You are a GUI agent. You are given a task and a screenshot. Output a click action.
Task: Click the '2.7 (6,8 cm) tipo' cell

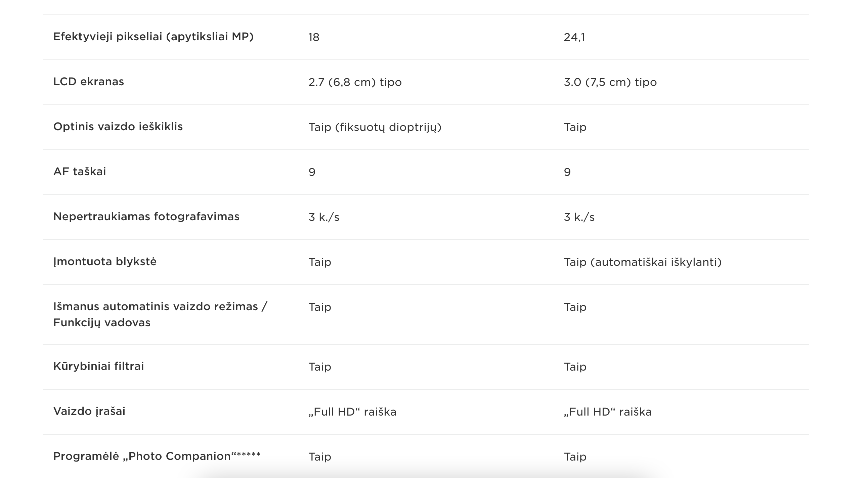[355, 82]
